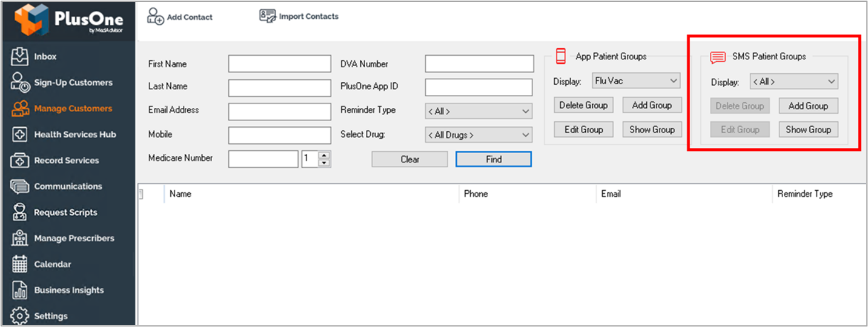The width and height of the screenshot is (868, 327).
Task: Open the Inbox icon in sidebar
Action: 20,56
